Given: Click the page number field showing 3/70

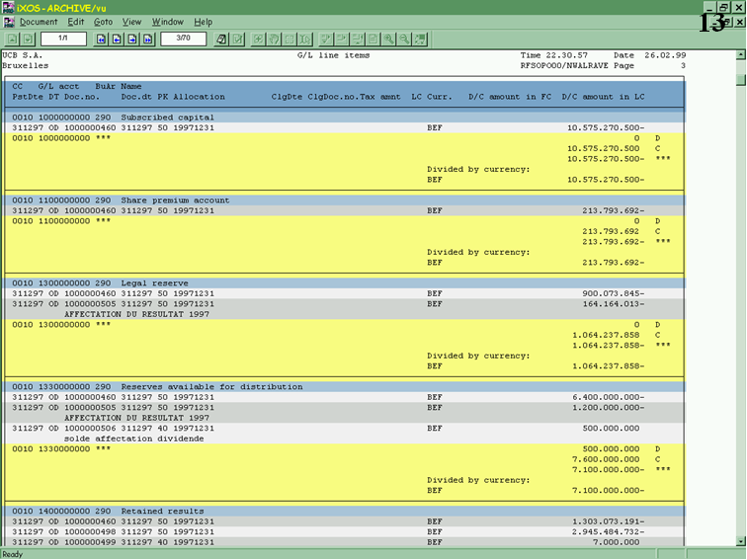Looking at the screenshot, I should coord(183,39).
